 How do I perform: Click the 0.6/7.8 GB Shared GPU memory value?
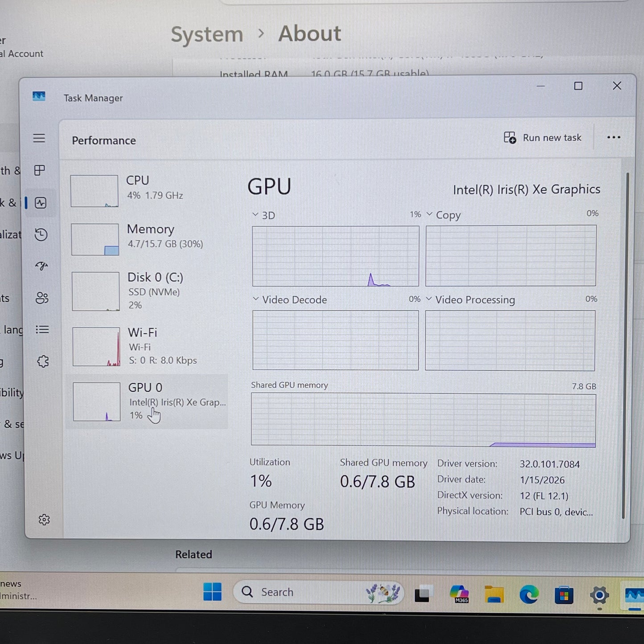pos(377,482)
